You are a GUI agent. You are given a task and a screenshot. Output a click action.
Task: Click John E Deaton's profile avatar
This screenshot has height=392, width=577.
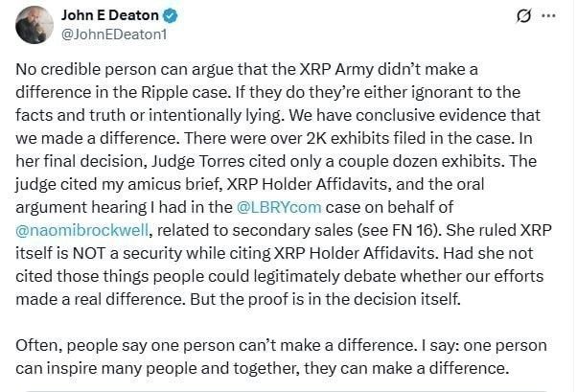point(35,25)
